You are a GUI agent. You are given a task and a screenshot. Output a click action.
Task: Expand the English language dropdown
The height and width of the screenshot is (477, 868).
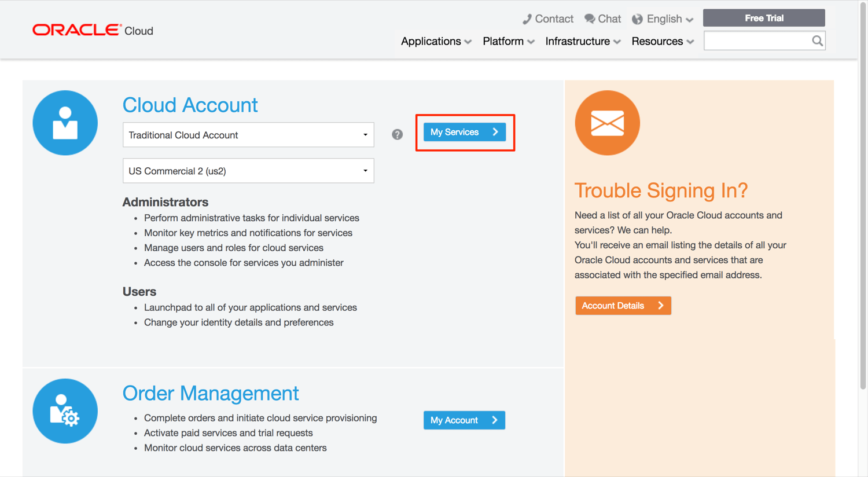670,19
